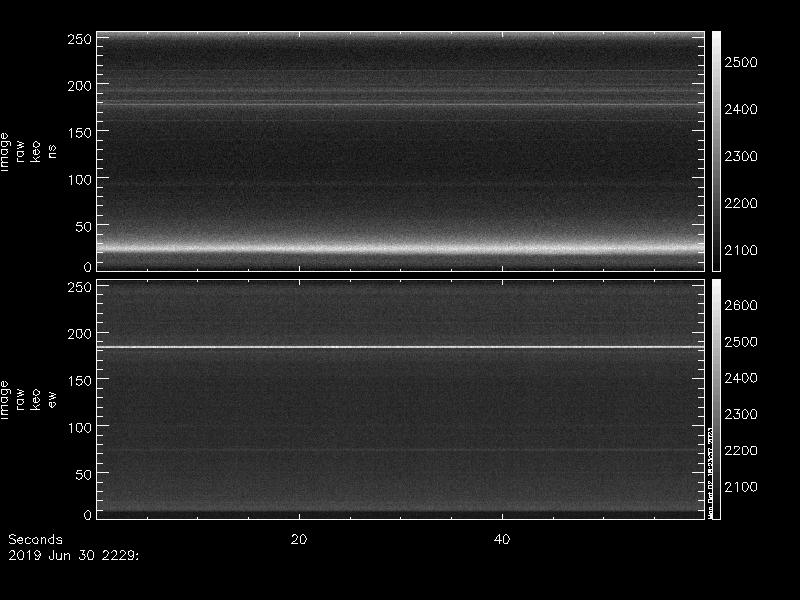Click the vertical timestamp text beside ew colorbar

tap(709, 473)
